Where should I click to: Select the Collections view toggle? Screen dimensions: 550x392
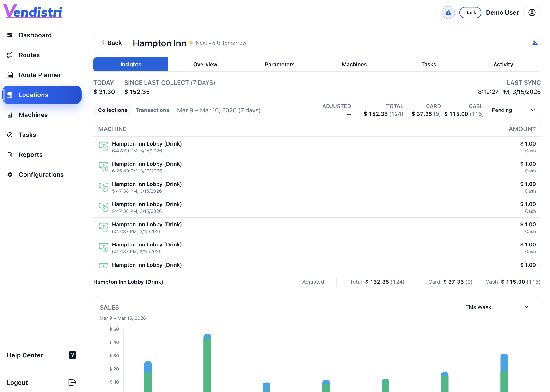pyautogui.click(x=112, y=110)
